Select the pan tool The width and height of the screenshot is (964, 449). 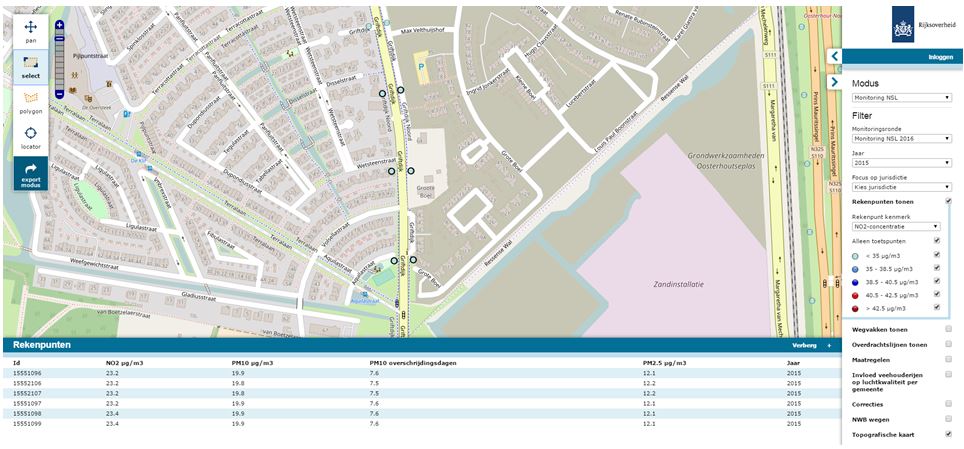tap(30, 29)
